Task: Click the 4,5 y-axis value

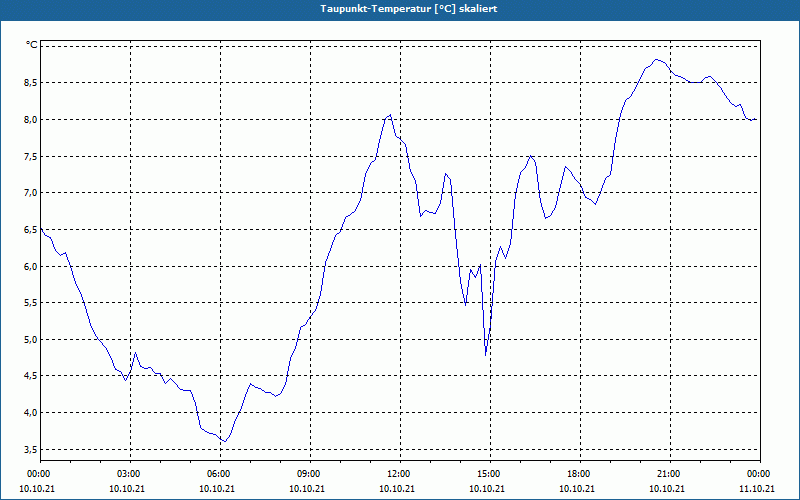Action: [x=31, y=376]
